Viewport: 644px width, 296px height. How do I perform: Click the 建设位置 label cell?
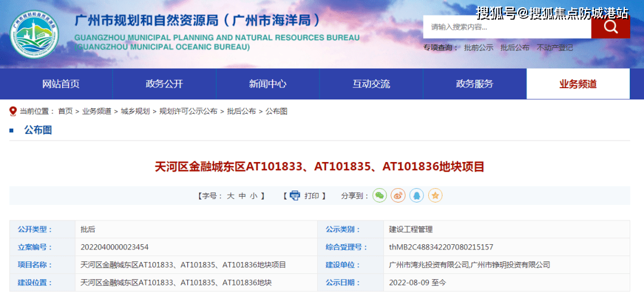pos(43,282)
